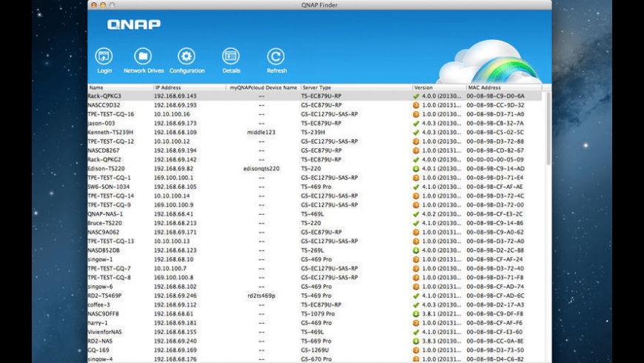This screenshot has height=363, width=644.
Task: Sort by the Name column header
Action: point(121,87)
